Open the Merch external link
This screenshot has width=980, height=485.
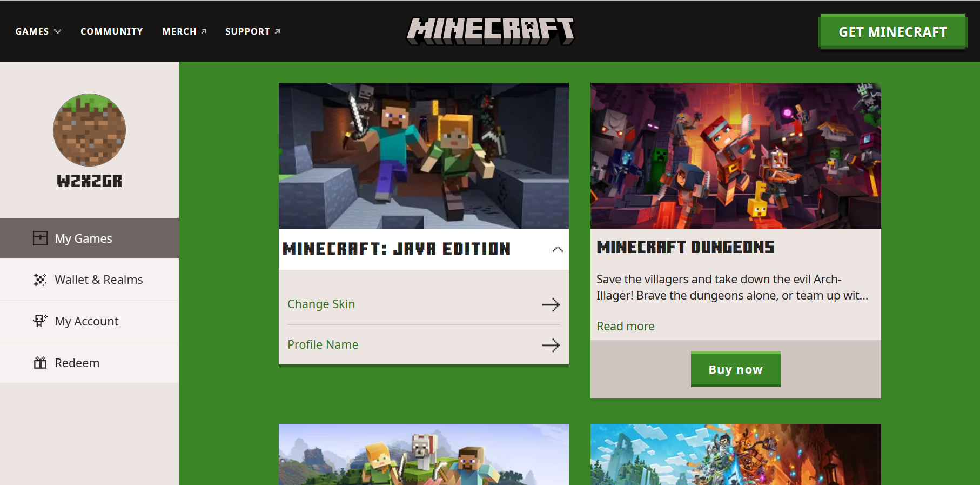[x=184, y=31]
